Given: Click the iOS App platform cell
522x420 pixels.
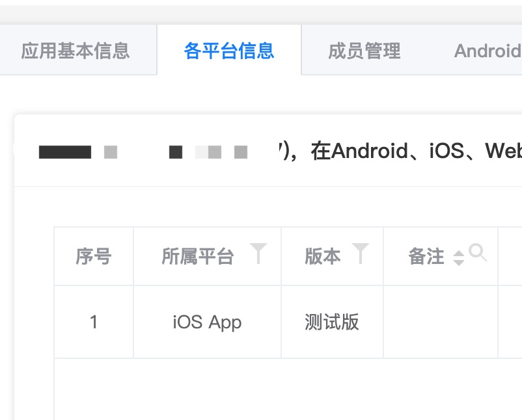Looking at the screenshot, I should click(x=207, y=322).
